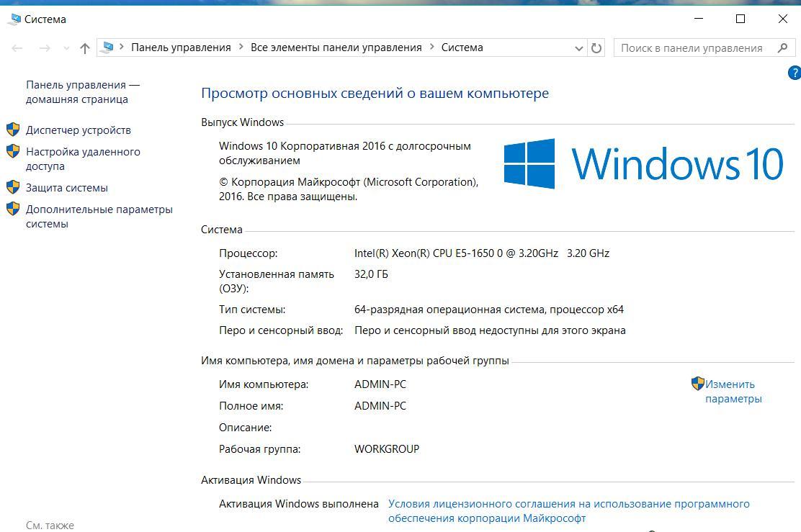801x532 pixels.
Task: Click shield icon beside Изменить параметры
Action: pyautogui.click(x=698, y=384)
